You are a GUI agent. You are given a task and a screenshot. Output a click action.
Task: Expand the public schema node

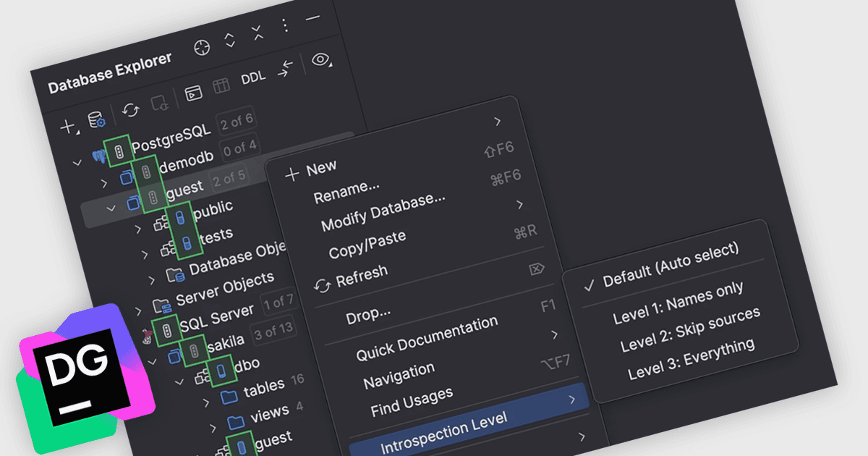pos(139,229)
